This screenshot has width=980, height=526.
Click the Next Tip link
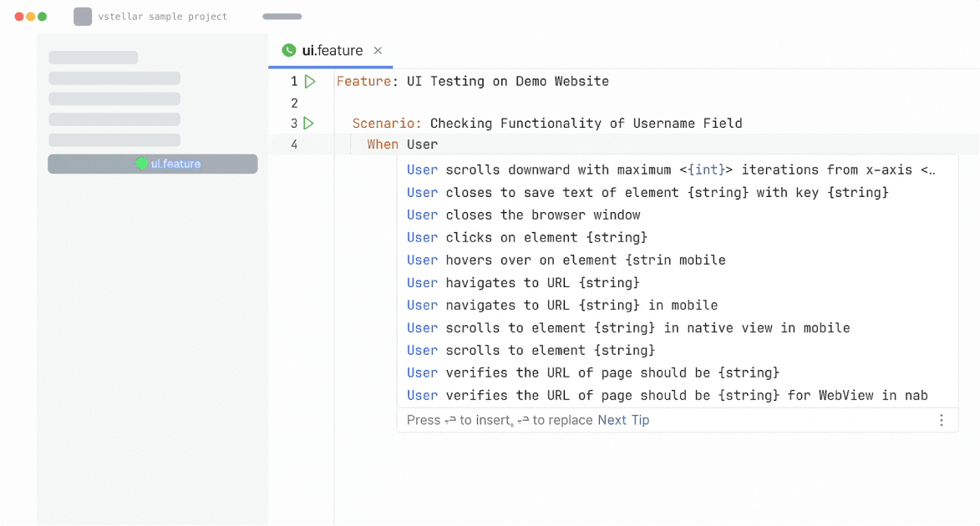[x=623, y=420]
